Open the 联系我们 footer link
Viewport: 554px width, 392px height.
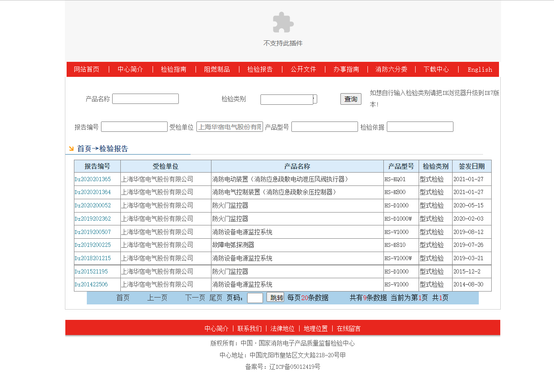(x=249, y=328)
